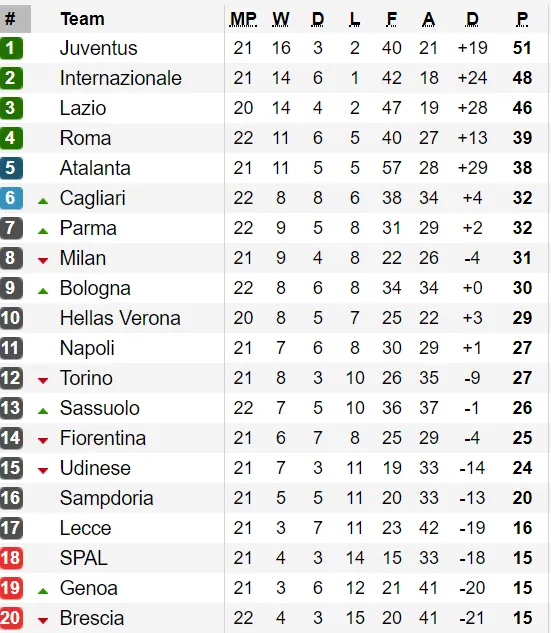The image size is (551, 633).
Task: Sort by the P points column header
Action: (x=522, y=19)
